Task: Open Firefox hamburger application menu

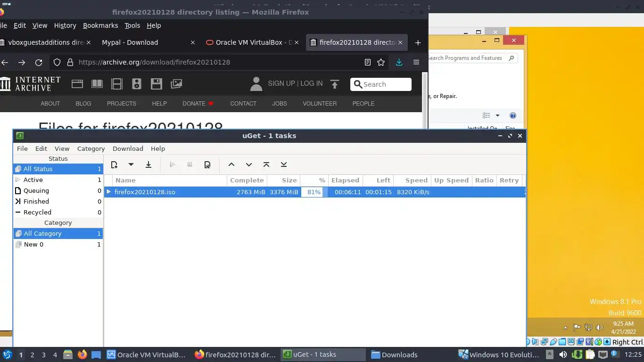Action: 416,62
